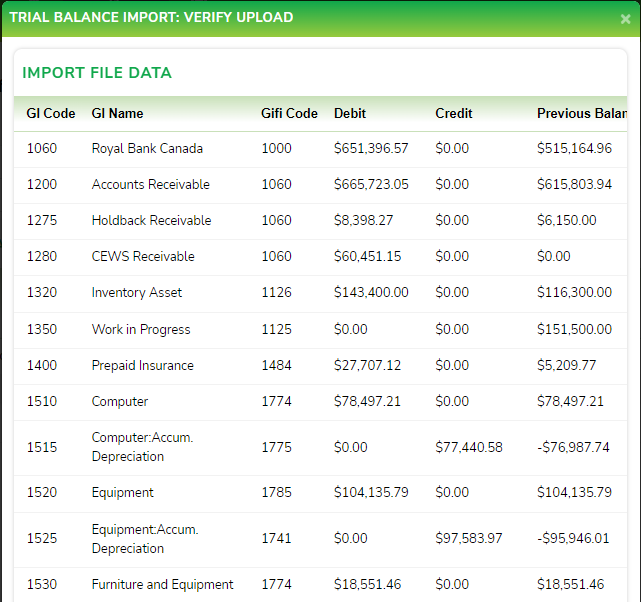Select the CEWS Receivable account name

143,256
